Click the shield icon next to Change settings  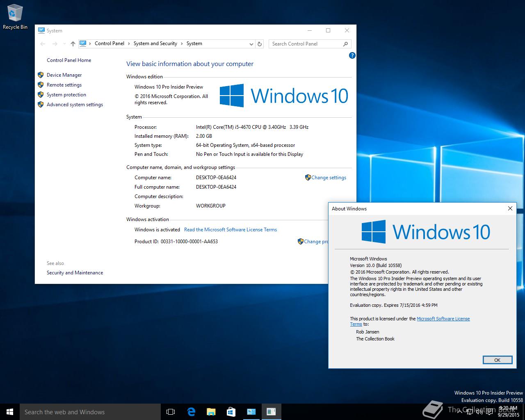click(308, 178)
